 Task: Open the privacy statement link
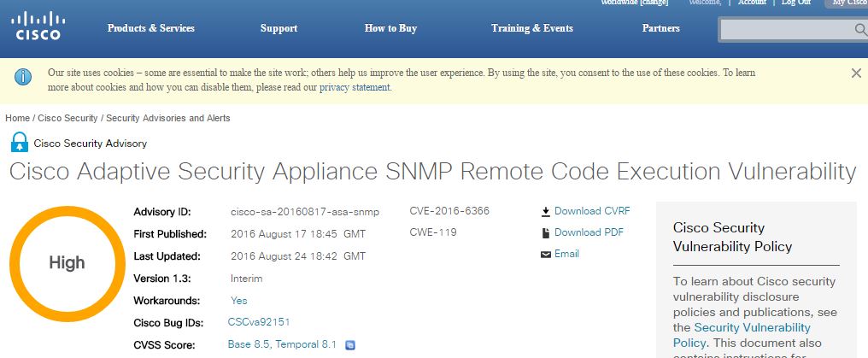point(355,87)
